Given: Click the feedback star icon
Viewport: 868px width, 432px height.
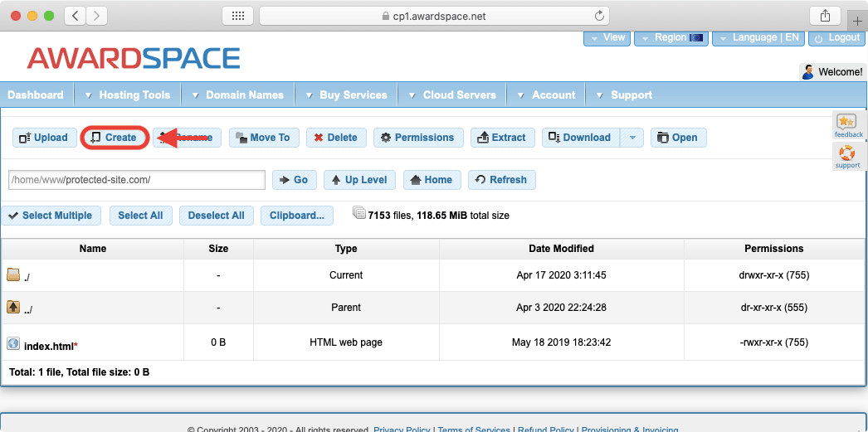Looking at the screenshot, I should pos(848,126).
